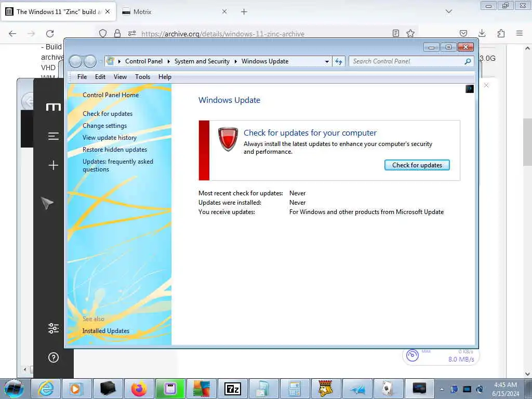Click the taskbar clock showing 4:45 AM
This screenshot has width=532, height=399.
tap(505, 389)
